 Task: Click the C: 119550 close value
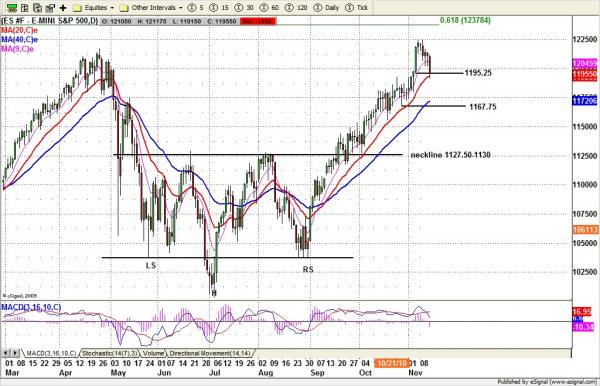pyautogui.click(x=222, y=21)
